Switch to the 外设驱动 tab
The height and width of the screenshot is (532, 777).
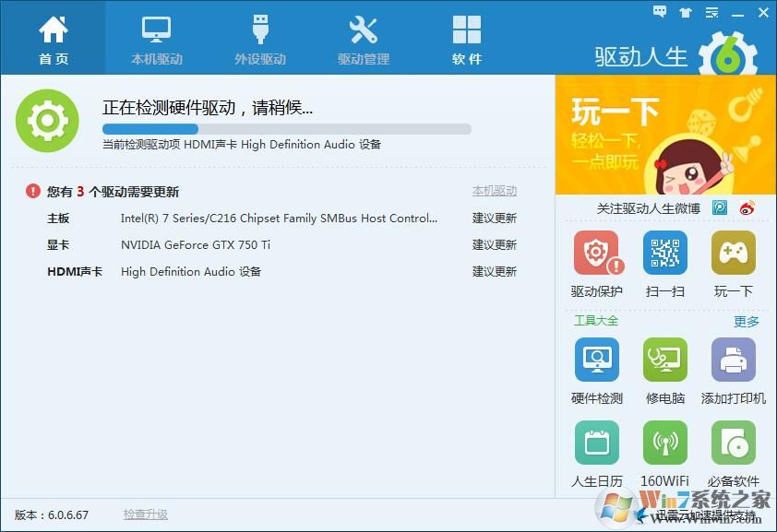[x=260, y=38]
